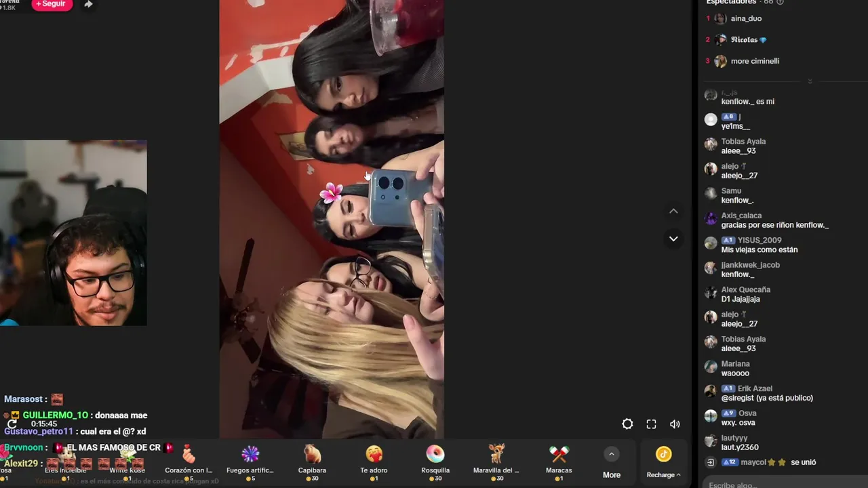
Task: Open Mariana's avatar in chat
Action: coord(711,367)
